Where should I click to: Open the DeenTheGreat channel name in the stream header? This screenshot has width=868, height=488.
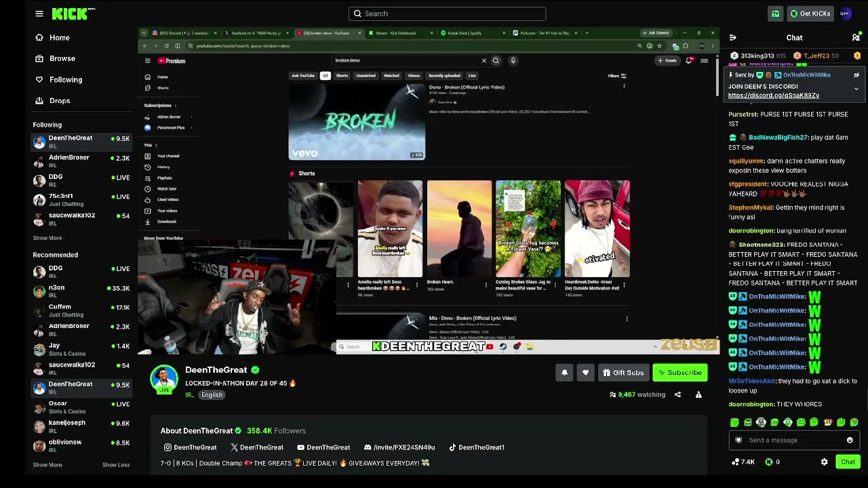(216, 370)
